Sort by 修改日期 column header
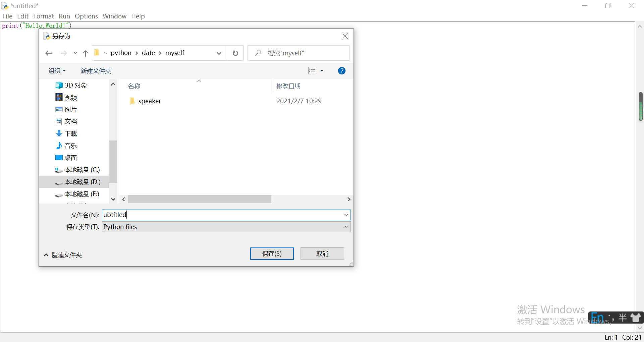Image resolution: width=644 pixels, height=342 pixels. tap(288, 86)
